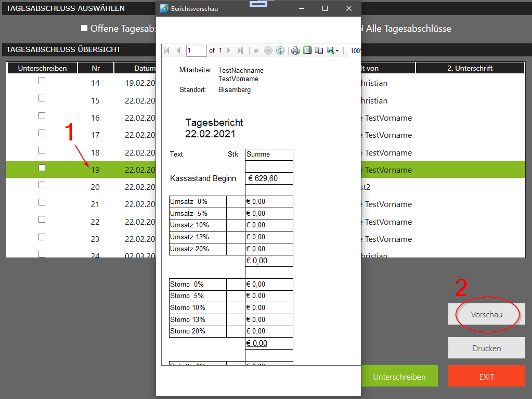Click TestVorname in row 21
This screenshot has height=399, width=532.
pos(388,204)
